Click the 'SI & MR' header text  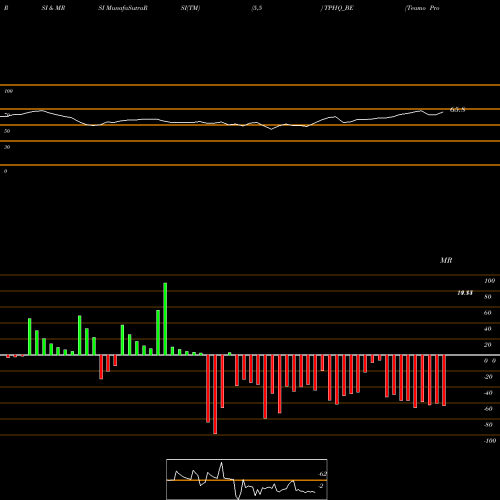(53, 8)
